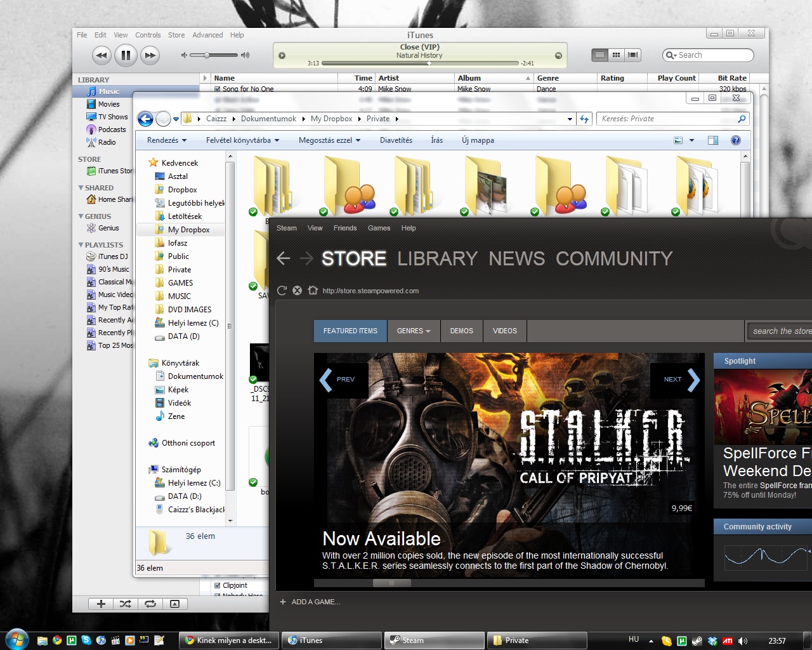
Task: Click the Új mappa button
Action: (478, 140)
